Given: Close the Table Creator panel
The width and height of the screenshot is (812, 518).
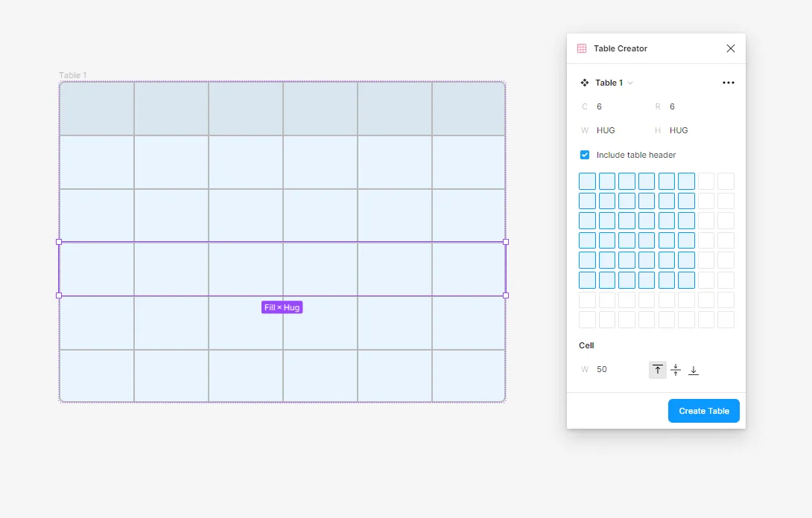Looking at the screenshot, I should click(x=731, y=48).
